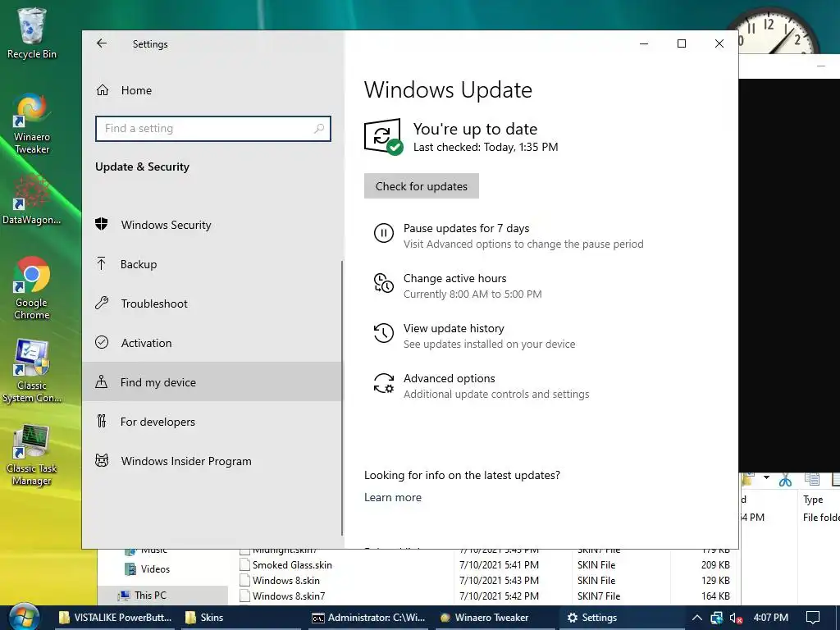Image resolution: width=840 pixels, height=630 pixels.
Task: Select Smoked Glass.skin file in Explorer
Action: [292, 564]
